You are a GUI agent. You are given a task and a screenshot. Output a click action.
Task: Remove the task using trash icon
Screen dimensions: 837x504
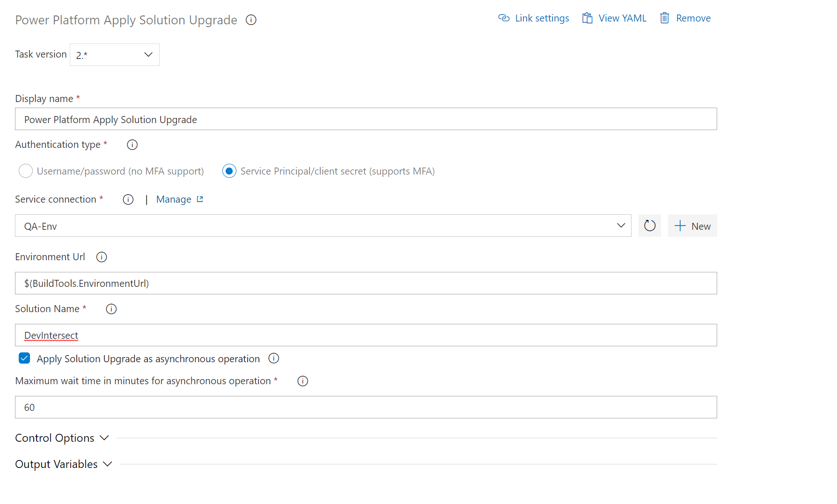[664, 18]
